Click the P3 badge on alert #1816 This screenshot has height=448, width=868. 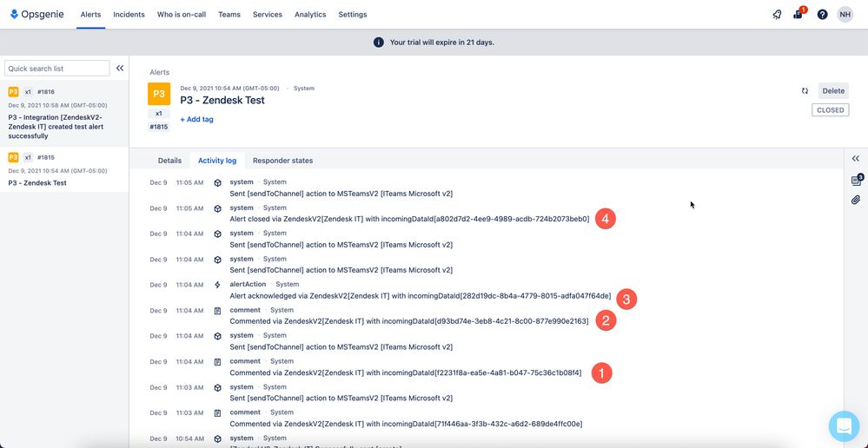tap(13, 92)
